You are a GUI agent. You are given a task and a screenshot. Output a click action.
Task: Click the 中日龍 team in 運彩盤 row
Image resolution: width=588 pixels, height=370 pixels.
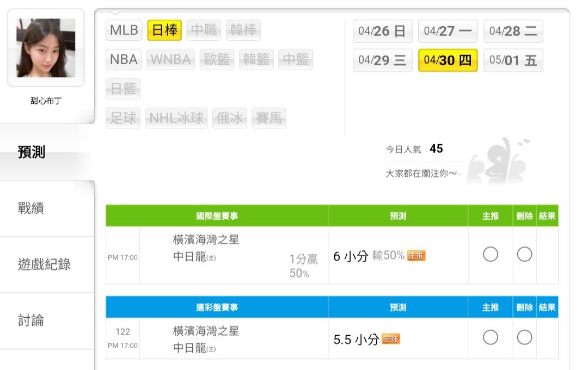189,348
